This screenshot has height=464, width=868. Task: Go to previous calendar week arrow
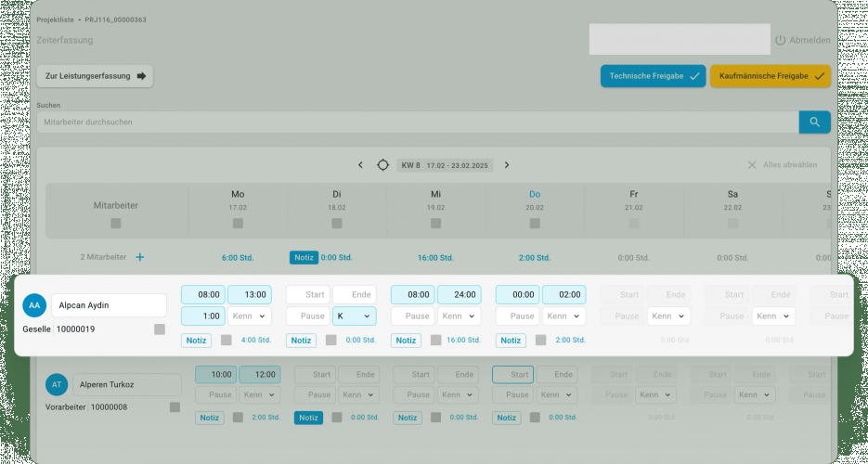[x=360, y=165]
